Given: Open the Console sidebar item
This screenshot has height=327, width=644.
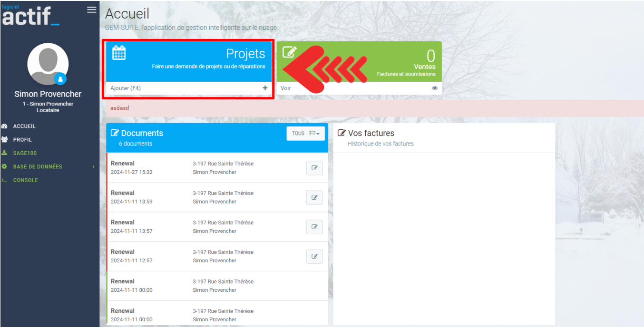Looking at the screenshot, I should (25, 180).
